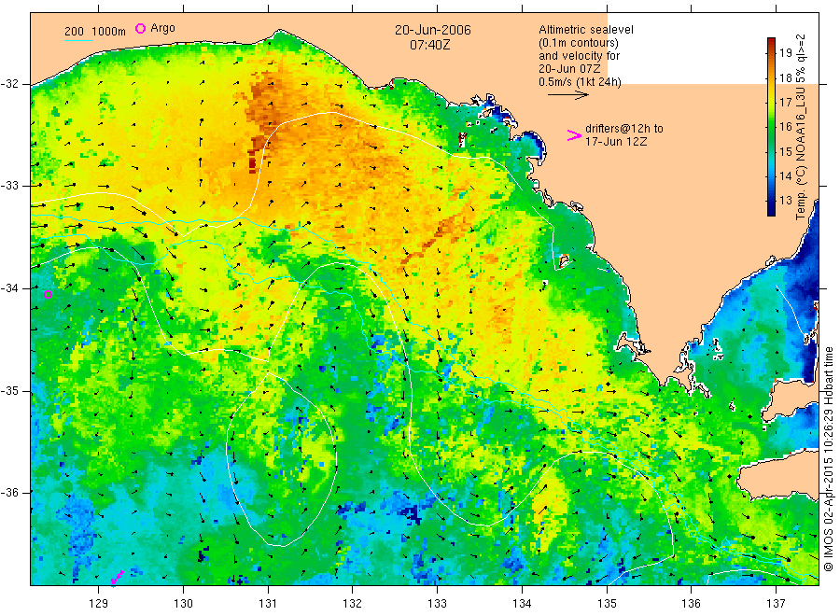This screenshot has width=840, height=616.
Task: Click the longitude label 136
Action: 691,604
